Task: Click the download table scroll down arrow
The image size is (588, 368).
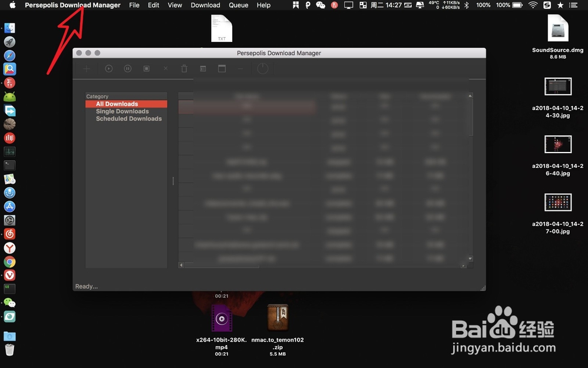Action: (470, 258)
